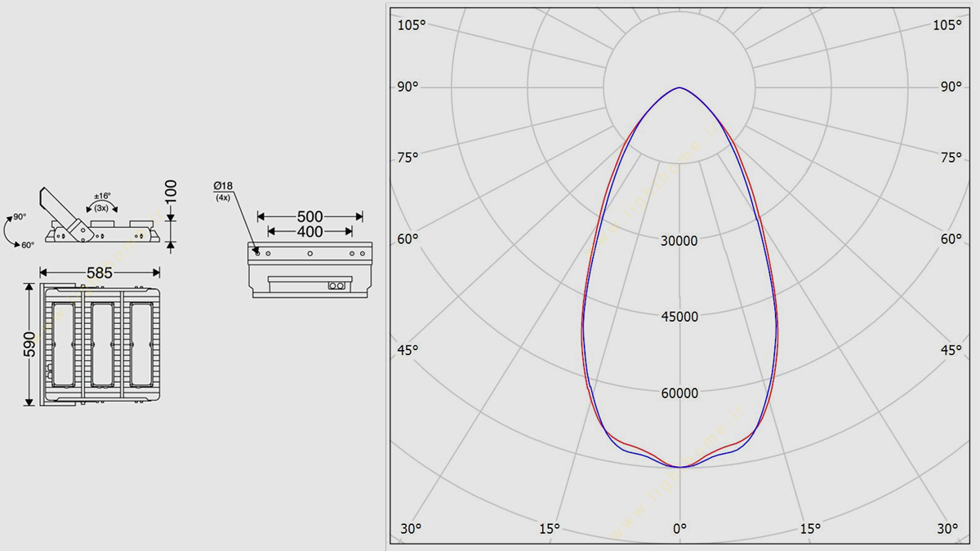Click the right 15° polar chart label
Viewport: 980px width, 551px height.
pyautogui.click(x=810, y=529)
